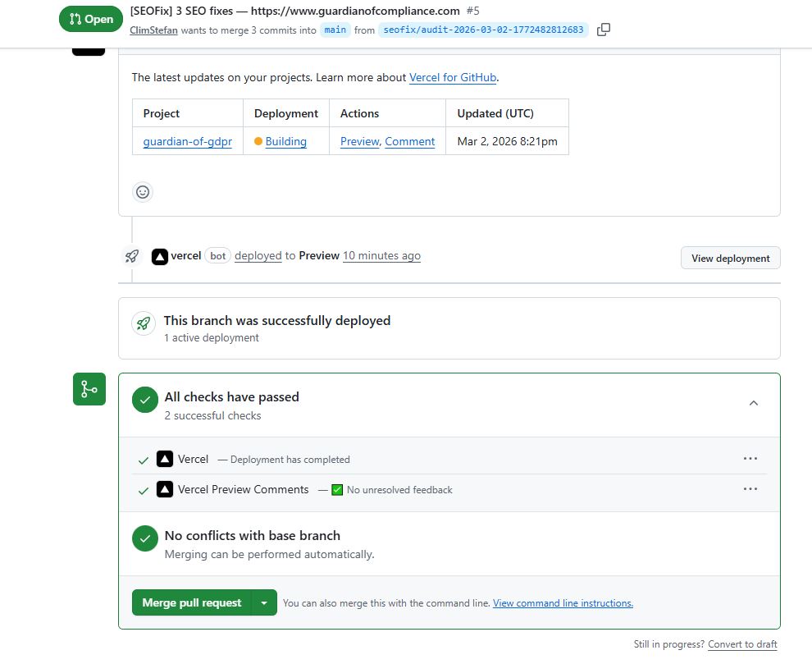The height and width of the screenshot is (664, 812).
Task: Click the rocket icon beside successfully deployed
Action: 144,324
